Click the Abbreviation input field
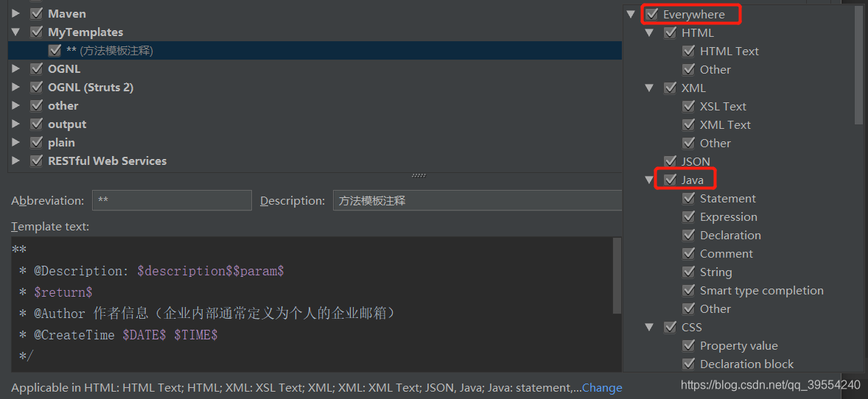This screenshot has width=868, height=399. (172, 200)
